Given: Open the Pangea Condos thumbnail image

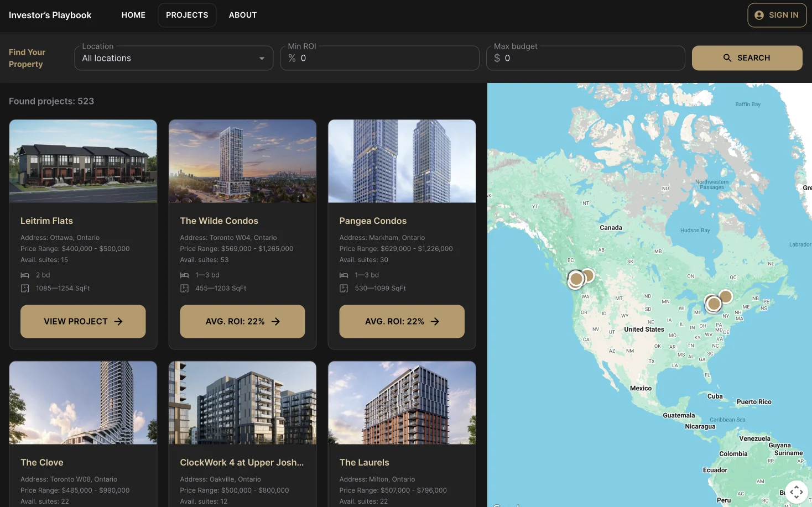Looking at the screenshot, I should (402, 161).
